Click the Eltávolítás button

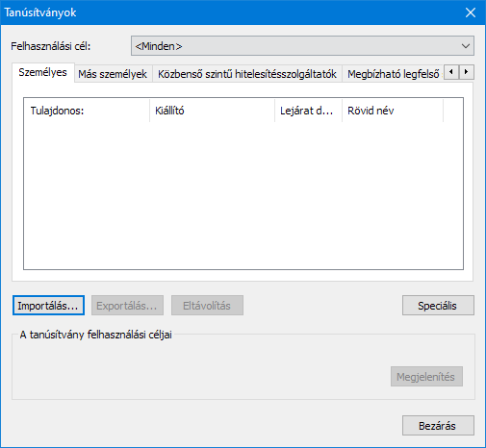(207, 306)
